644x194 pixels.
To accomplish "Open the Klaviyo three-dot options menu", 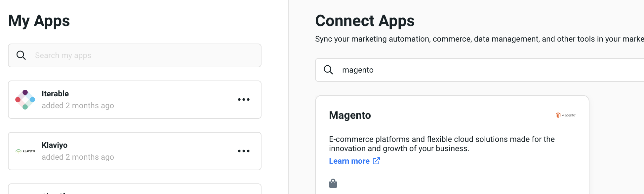I will [x=244, y=151].
